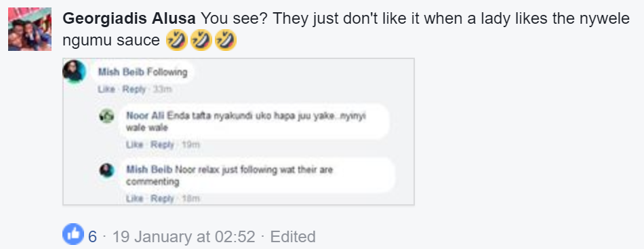Click the third laughing emoji
This screenshot has width=644, height=249.
click(226, 41)
